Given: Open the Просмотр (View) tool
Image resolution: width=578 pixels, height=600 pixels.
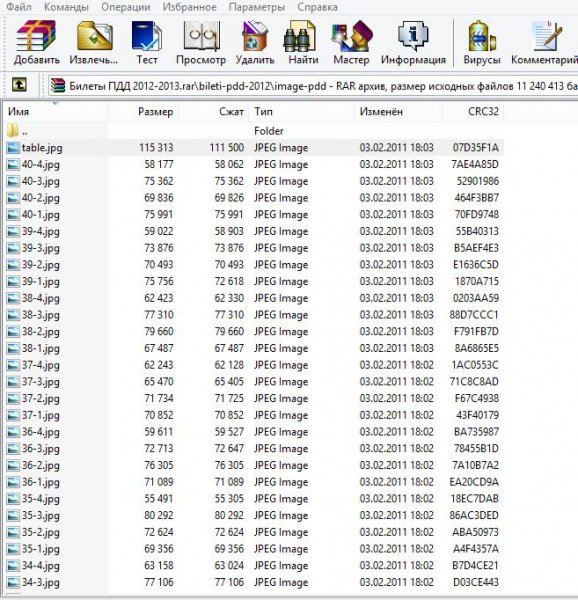Looking at the screenshot, I should point(201,42).
